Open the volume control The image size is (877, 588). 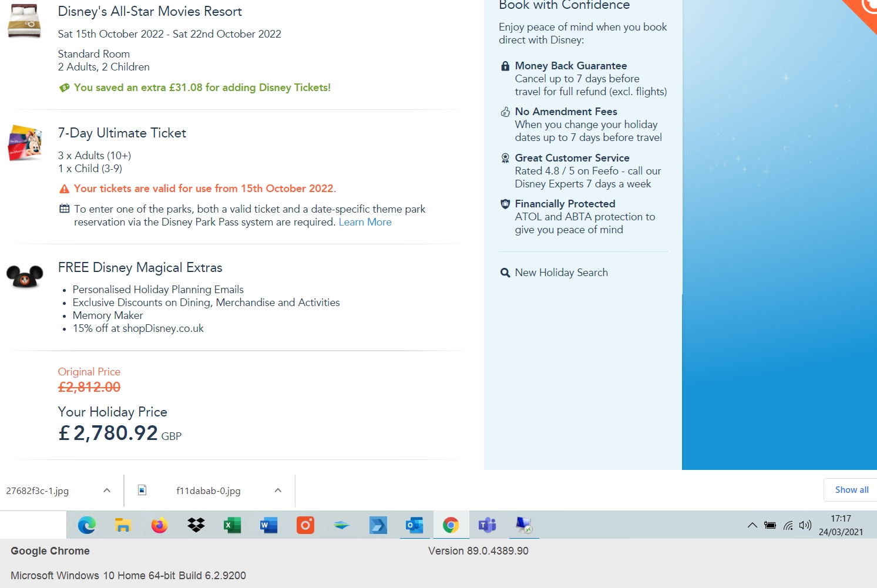coord(805,525)
